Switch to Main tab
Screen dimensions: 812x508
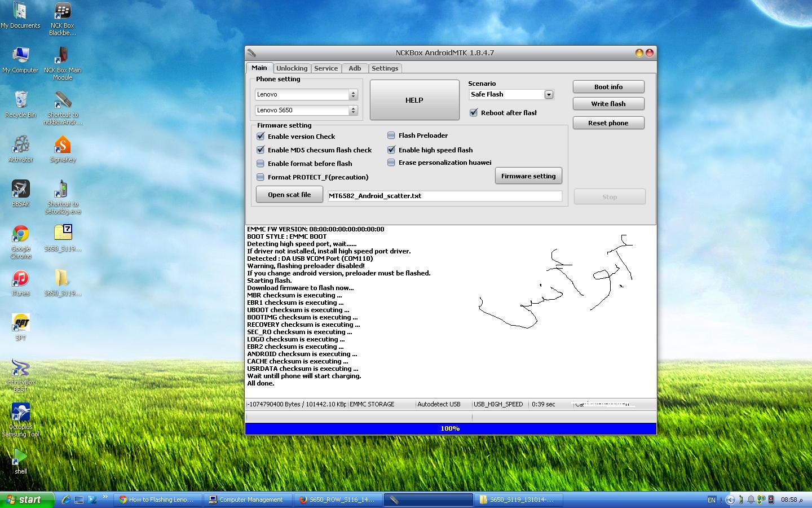click(259, 68)
